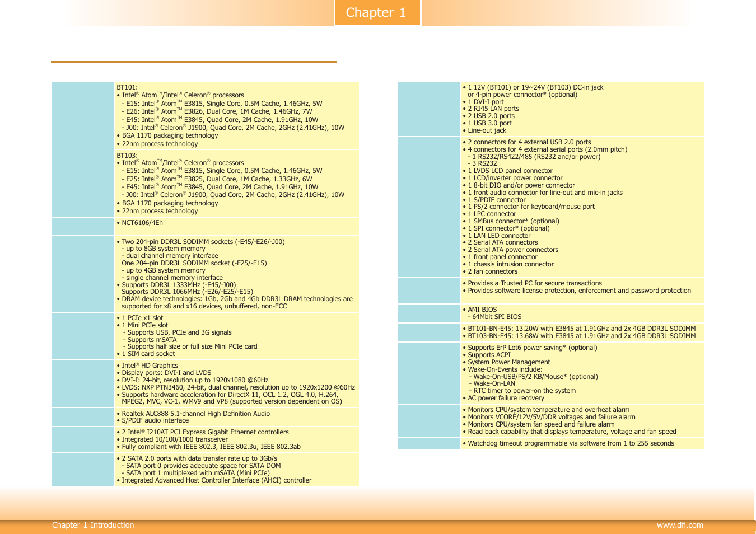Click the Intel I210AT Ethernet controllers line
This screenshot has height=534, width=756.
[203, 432]
